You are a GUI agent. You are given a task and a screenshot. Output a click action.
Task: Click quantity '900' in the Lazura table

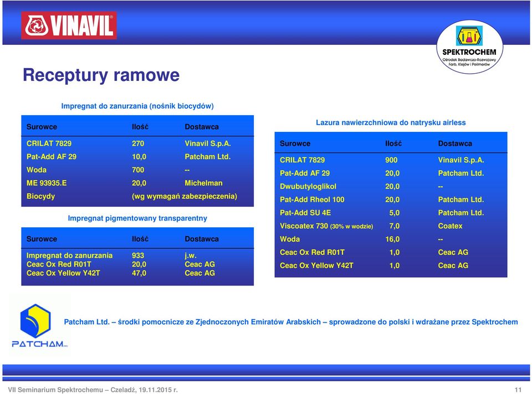[x=391, y=160]
